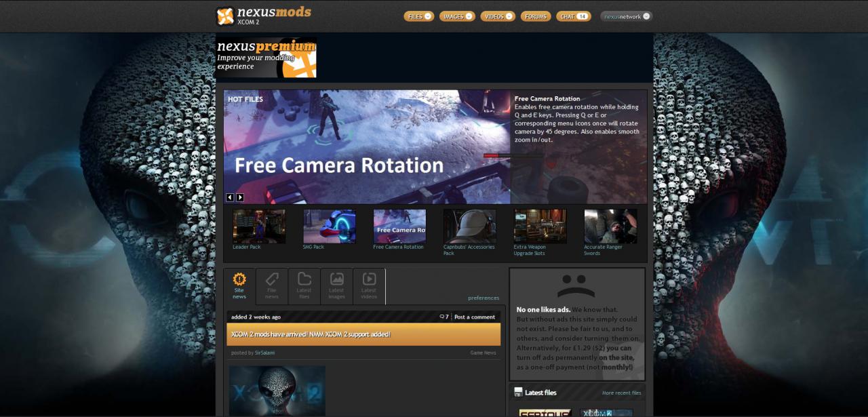This screenshot has height=417, width=868.
Task: Click the Leader Pack text link
Action: [247, 247]
